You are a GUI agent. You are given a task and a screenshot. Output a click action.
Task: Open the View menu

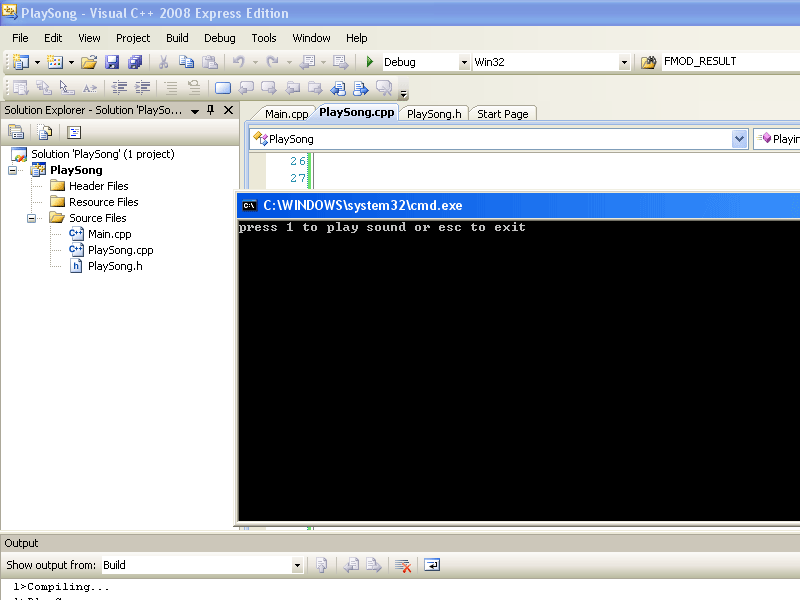(x=89, y=38)
